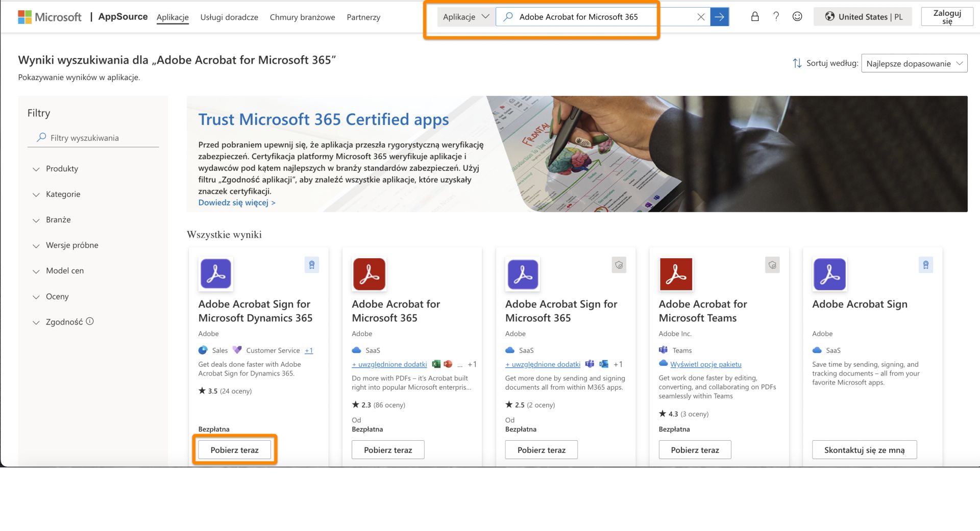Click the Sales product icon

tap(203, 350)
